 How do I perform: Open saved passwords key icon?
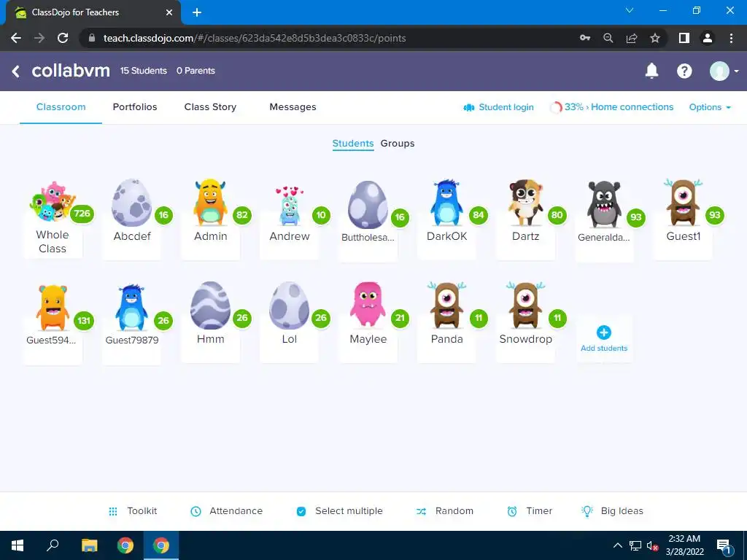585,38
